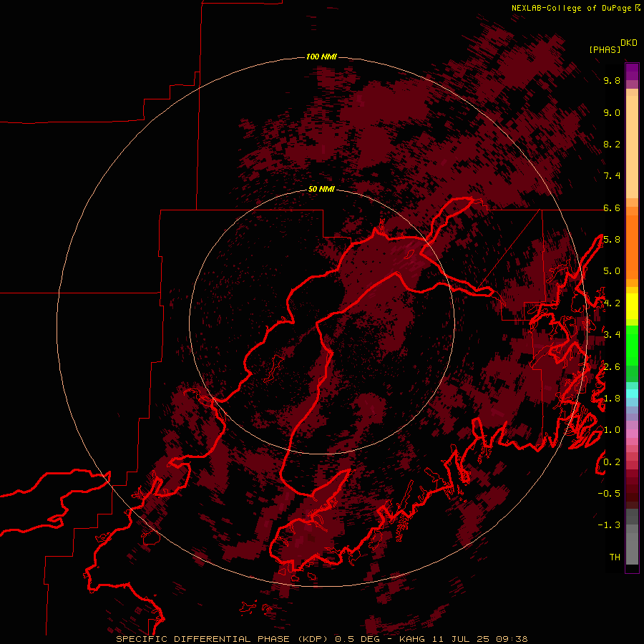644x644 pixels.
Task: Click the 7.4 value on the color scale
Action: tap(612, 176)
